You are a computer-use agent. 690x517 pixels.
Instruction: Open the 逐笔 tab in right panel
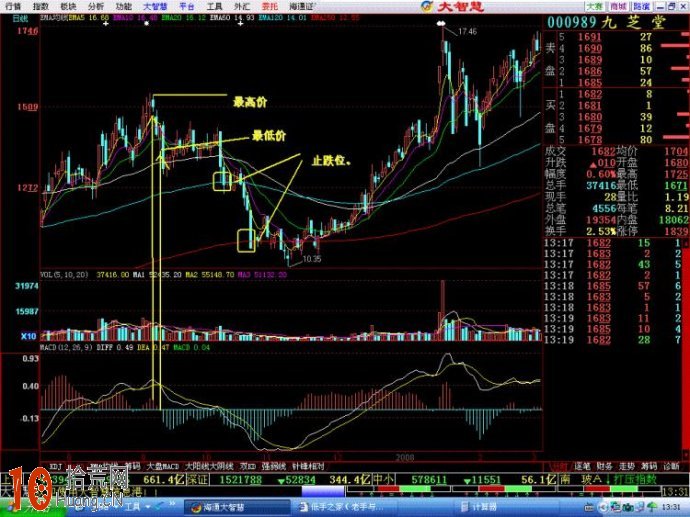pyautogui.click(x=582, y=466)
